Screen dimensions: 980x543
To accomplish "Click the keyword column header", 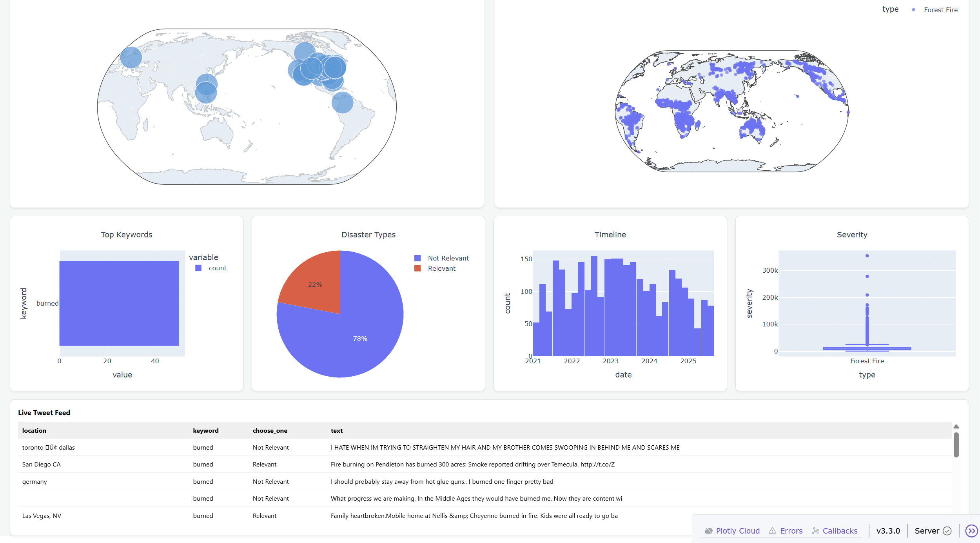I will pyautogui.click(x=205, y=430).
